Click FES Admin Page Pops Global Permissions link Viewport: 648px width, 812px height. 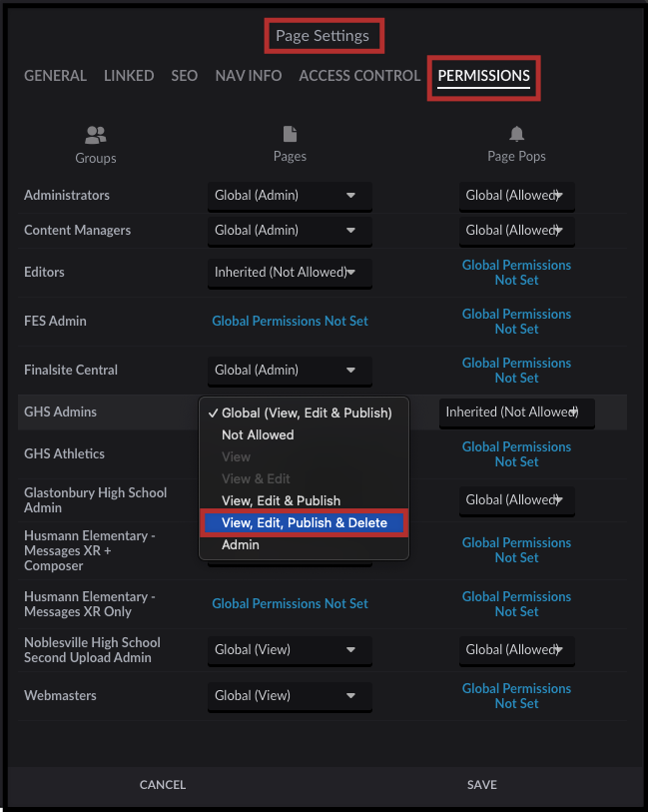point(516,321)
